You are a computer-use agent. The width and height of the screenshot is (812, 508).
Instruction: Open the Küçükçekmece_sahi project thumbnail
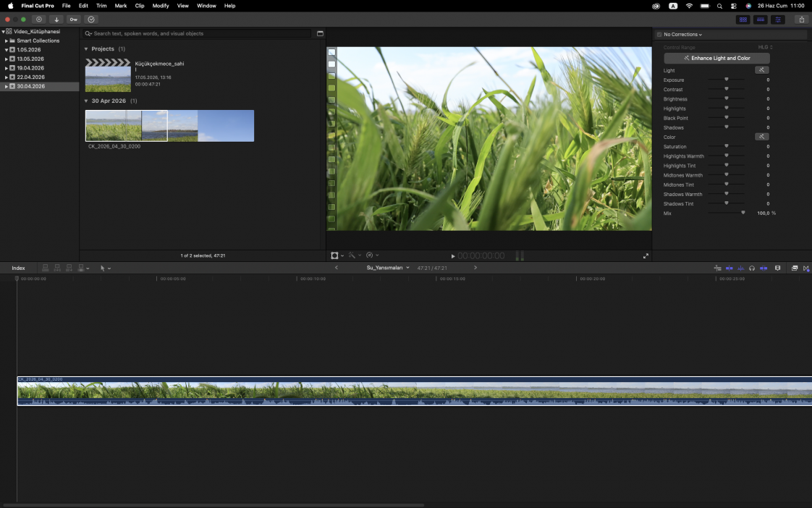[109, 75]
